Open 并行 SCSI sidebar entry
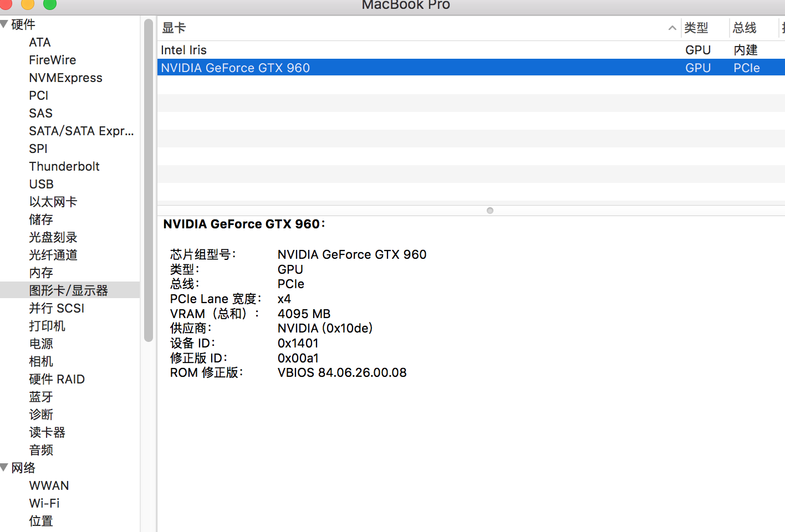The height and width of the screenshot is (532, 785). [x=57, y=309]
